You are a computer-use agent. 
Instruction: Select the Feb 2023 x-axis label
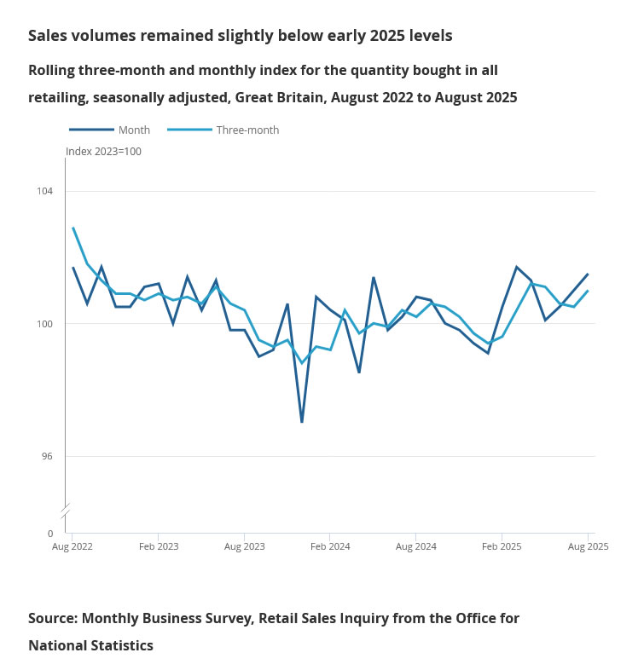pyautogui.click(x=159, y=546)
